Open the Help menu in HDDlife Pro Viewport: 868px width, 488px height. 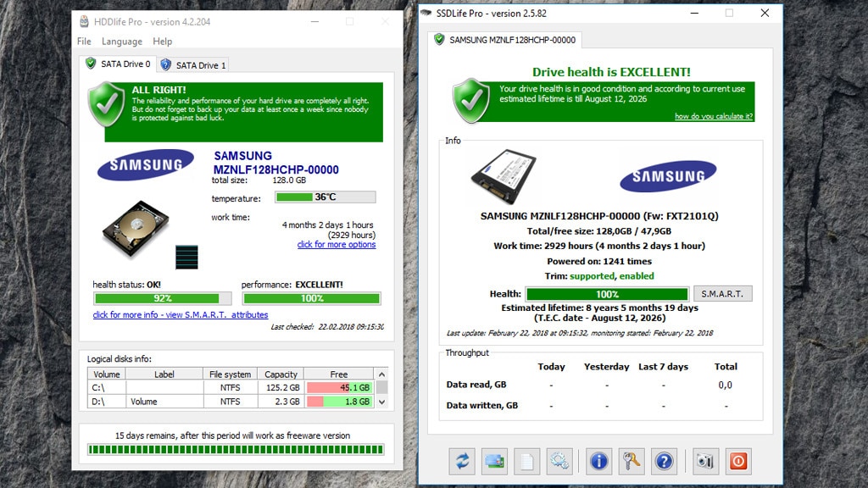(x=162, y=42)
